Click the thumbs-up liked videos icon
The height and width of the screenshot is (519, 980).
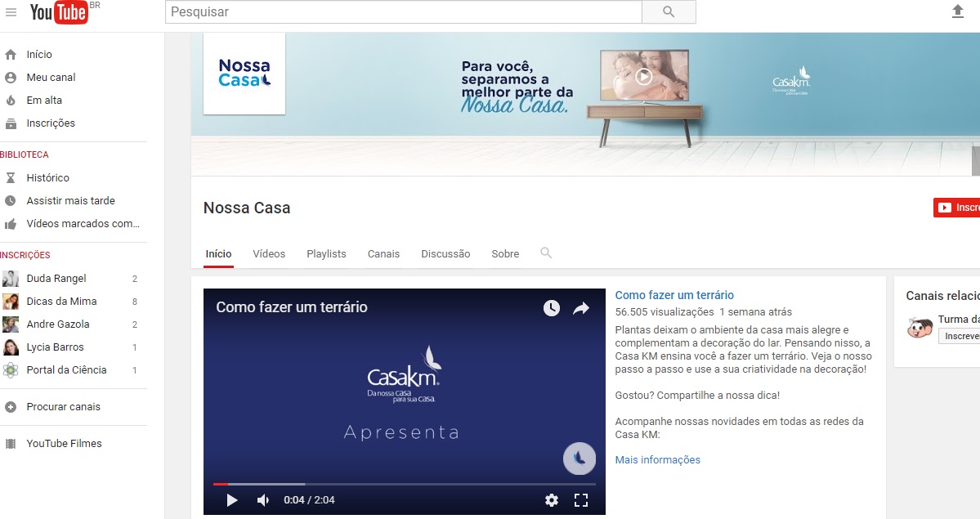(11, 224)
